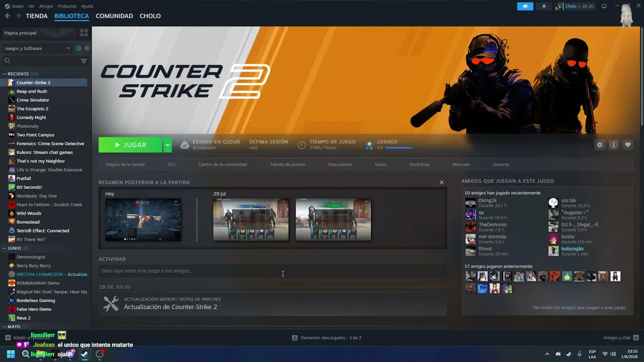Open the Workshop tab
Screen dimensions: 644x362
point(419,164)
